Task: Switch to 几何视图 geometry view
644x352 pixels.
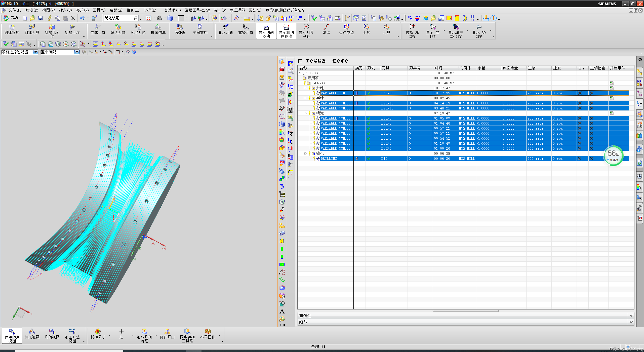Action: point(52,334)
